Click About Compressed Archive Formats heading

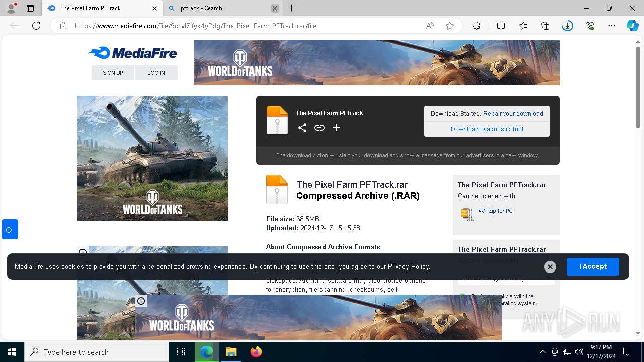[323, 247]
